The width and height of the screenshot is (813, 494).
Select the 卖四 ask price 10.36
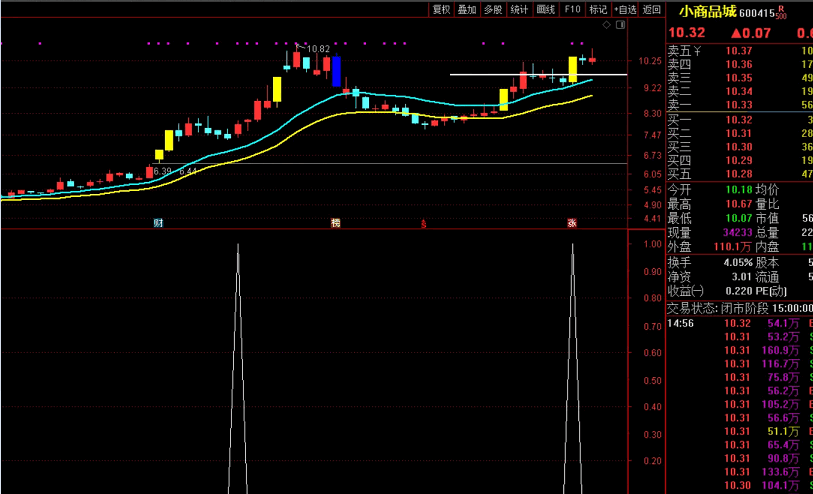click(x=739, y=64)
